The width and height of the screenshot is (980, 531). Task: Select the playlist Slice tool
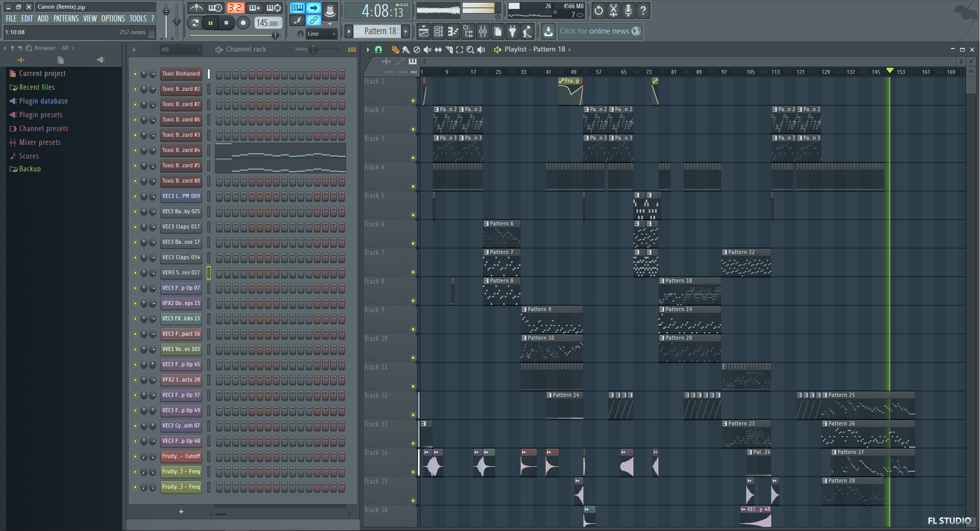point(449,49)
